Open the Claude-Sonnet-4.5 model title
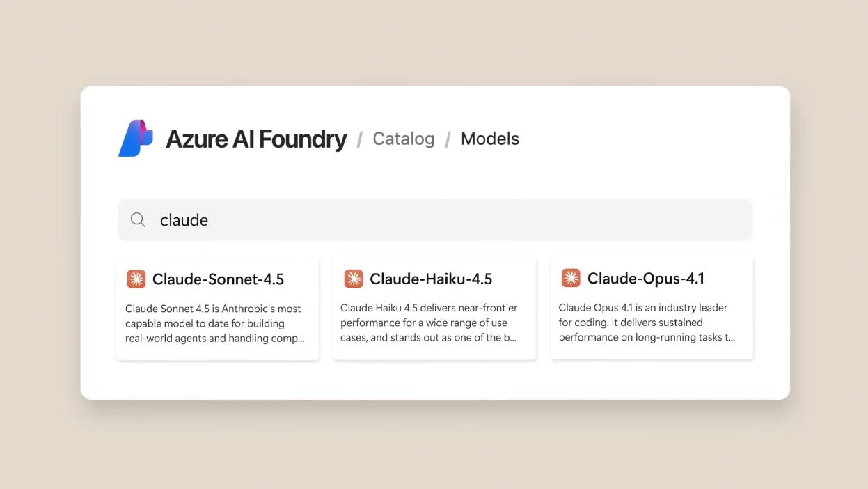The width and height of the screenshot is (868, 489). 218,279
